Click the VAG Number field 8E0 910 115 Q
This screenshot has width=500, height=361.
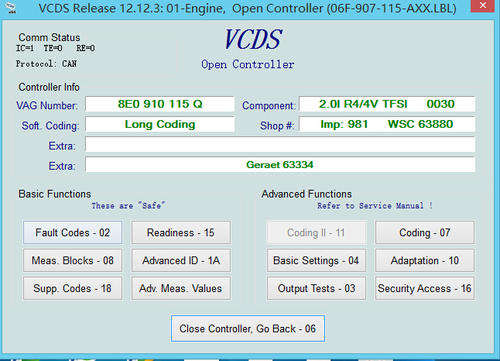pos(160,104)
